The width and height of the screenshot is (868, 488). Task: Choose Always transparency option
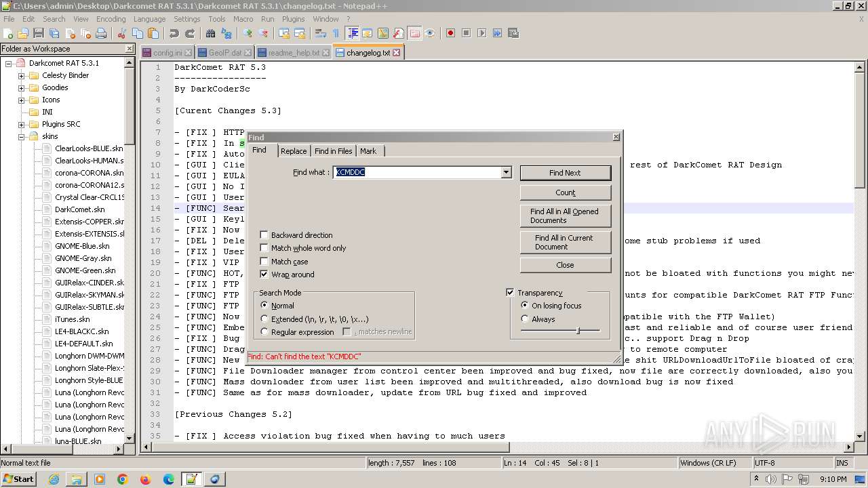tap(525, 319)
